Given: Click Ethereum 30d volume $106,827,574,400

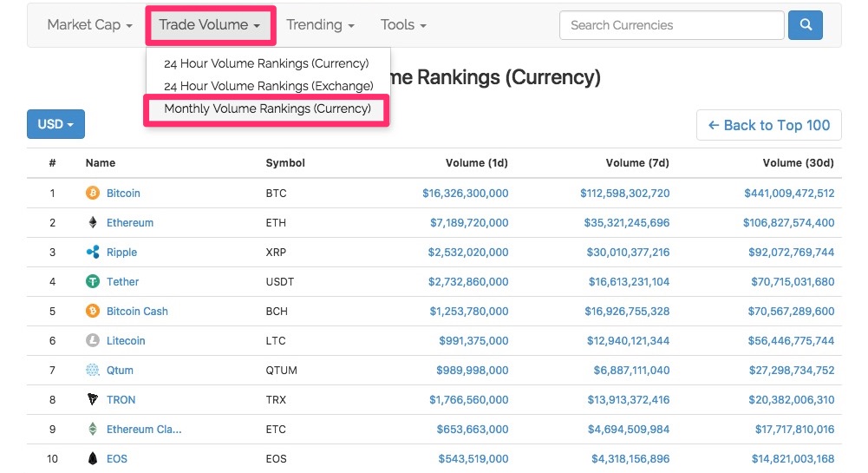Looking at the screenshot, I should click(x=789, y=223).
